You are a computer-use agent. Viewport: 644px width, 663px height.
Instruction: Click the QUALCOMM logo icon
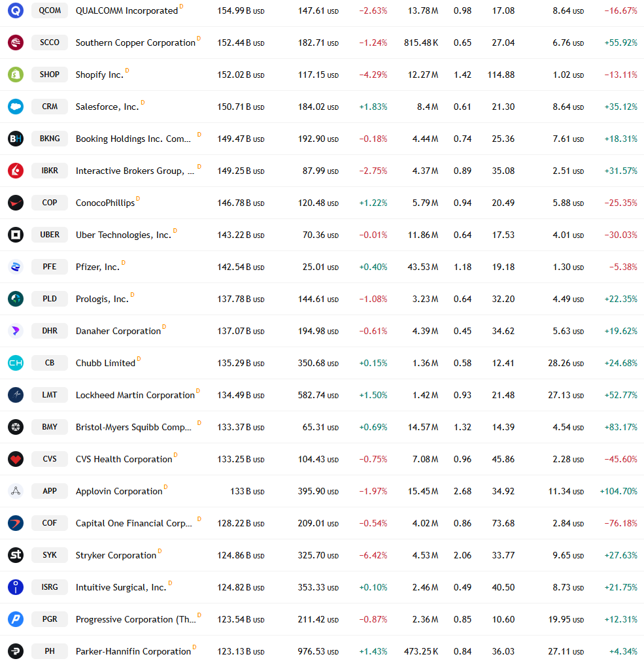16,10
